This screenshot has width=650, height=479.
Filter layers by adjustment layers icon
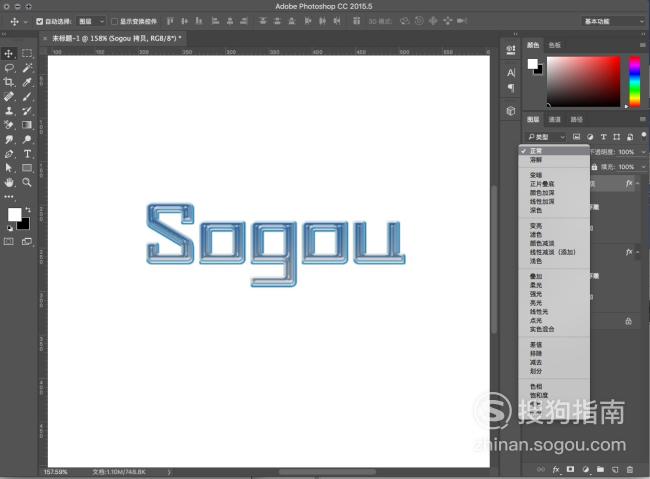[x=590, y=137]
